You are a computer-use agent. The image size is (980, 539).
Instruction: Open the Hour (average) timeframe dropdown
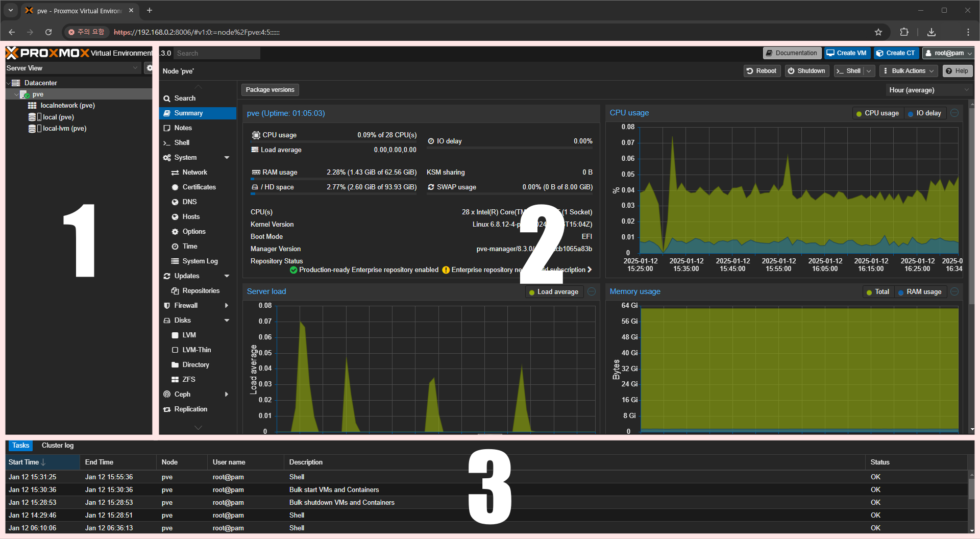tap(928, 90)
